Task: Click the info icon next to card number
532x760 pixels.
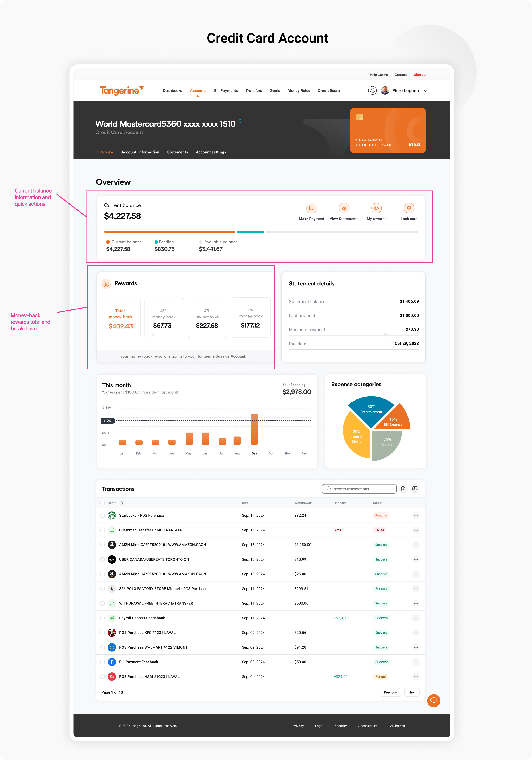Action: tap(240, 121)
